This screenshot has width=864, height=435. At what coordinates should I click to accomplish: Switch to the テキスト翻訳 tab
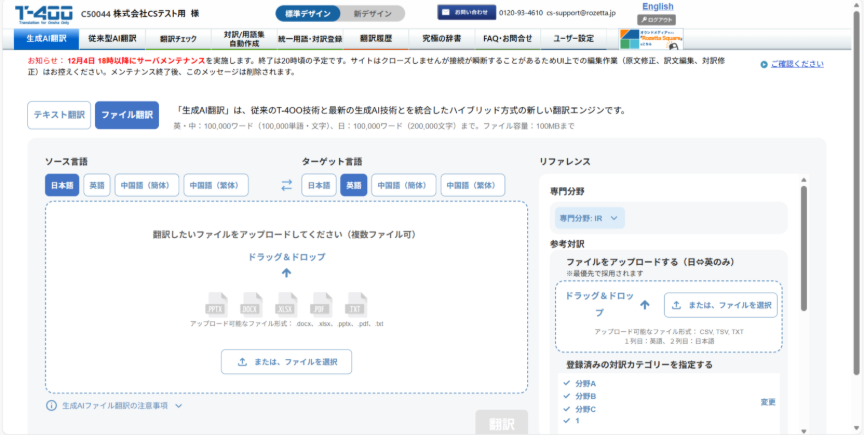59,115
